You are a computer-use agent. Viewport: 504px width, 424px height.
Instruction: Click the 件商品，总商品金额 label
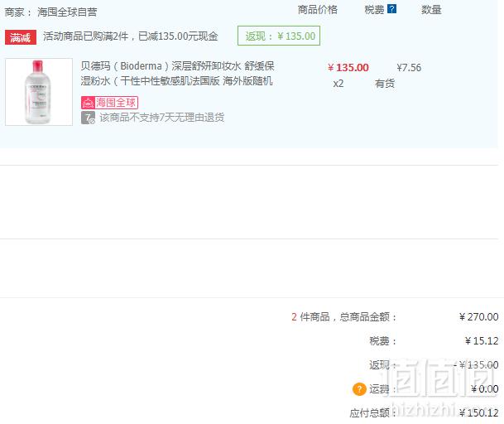(x=348, y=317)
